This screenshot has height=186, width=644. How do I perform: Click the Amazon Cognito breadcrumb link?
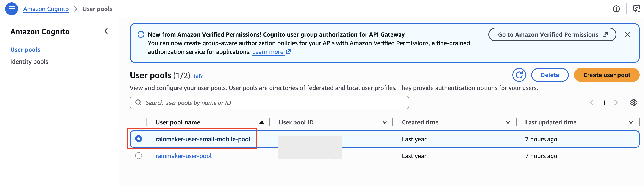pos(46,9)
